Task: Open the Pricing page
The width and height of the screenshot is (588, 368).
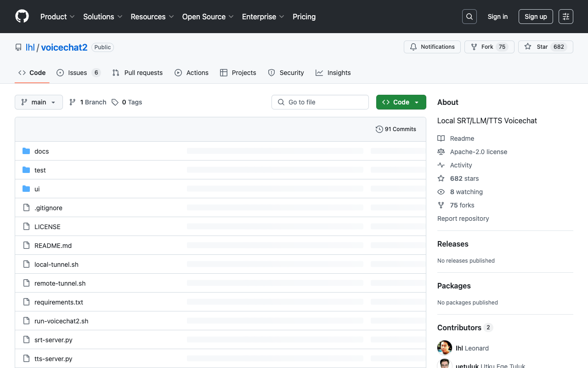Action: tap(304, 17)
